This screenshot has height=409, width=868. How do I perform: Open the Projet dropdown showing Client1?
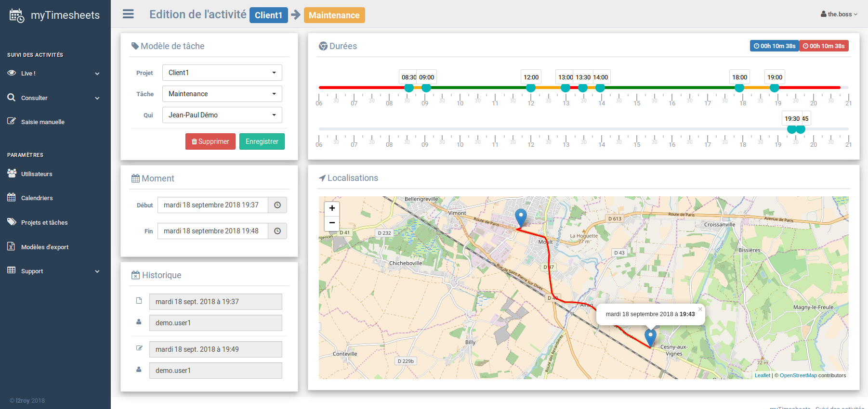pyautogui.click(x=222, y=73)
